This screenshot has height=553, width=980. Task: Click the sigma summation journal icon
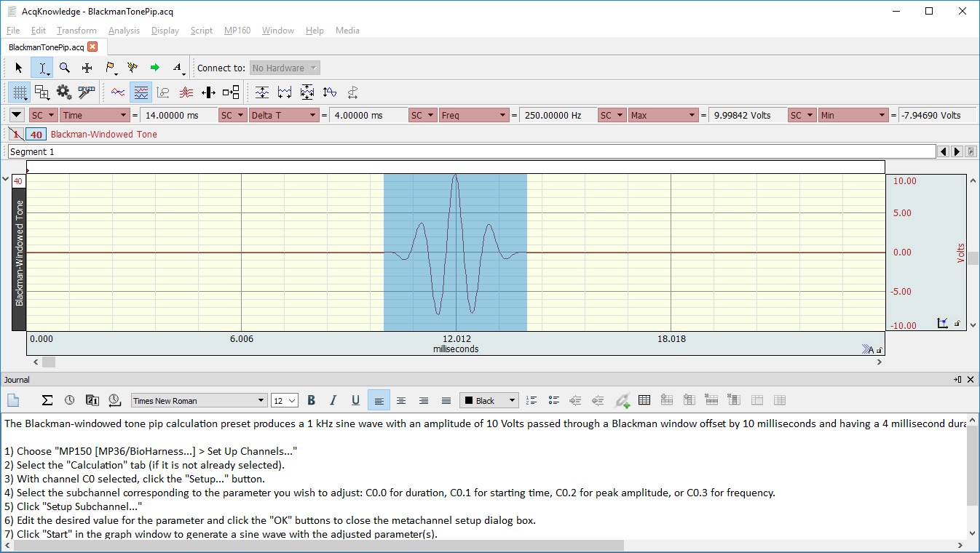click(47, 400)
